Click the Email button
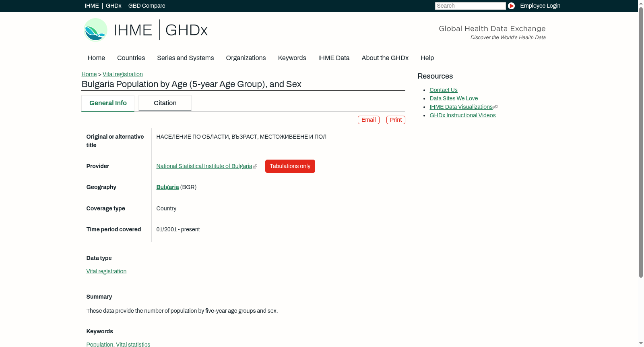 click(369, 120)
